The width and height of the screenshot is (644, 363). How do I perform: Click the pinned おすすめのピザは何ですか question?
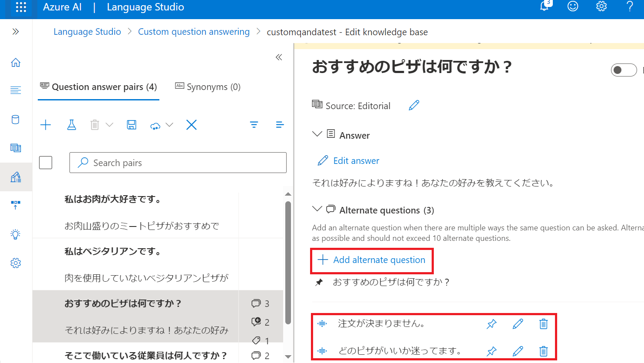[x=391, y=282]
